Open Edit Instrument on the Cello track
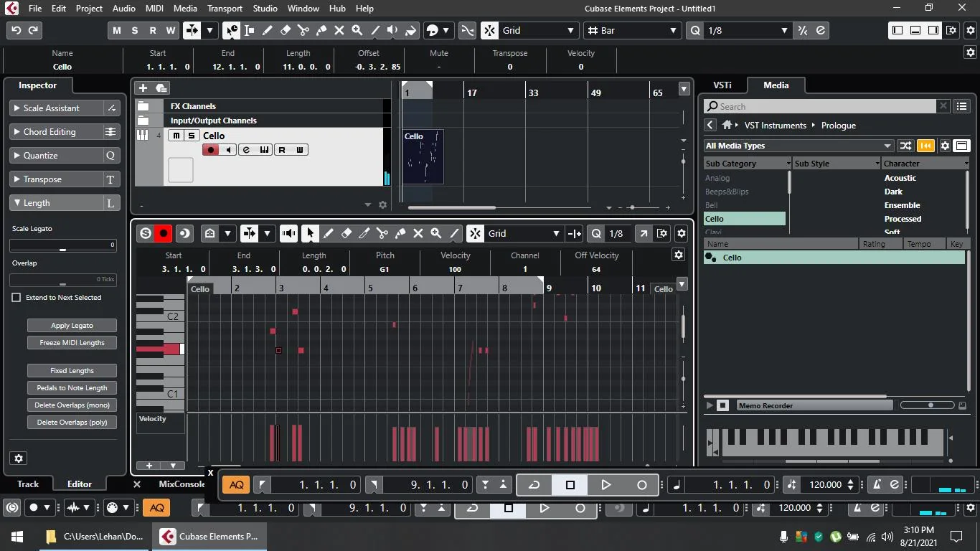 265,150
